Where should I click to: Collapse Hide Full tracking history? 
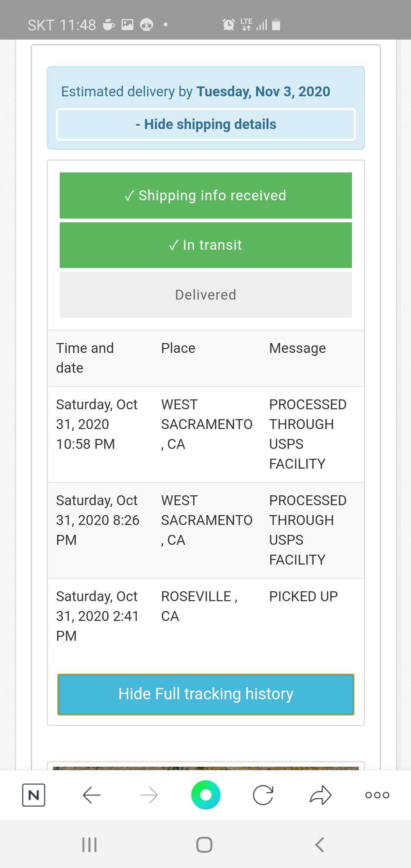pos(205,694)
